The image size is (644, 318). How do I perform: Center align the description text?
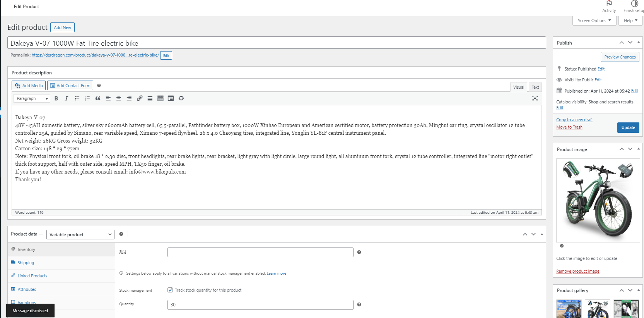(x=119, y=98)
